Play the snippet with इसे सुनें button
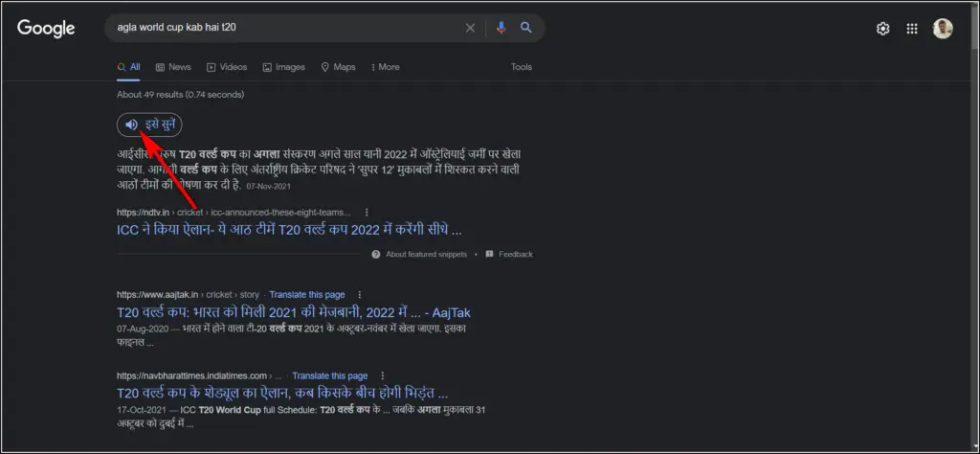 [149, 125]
